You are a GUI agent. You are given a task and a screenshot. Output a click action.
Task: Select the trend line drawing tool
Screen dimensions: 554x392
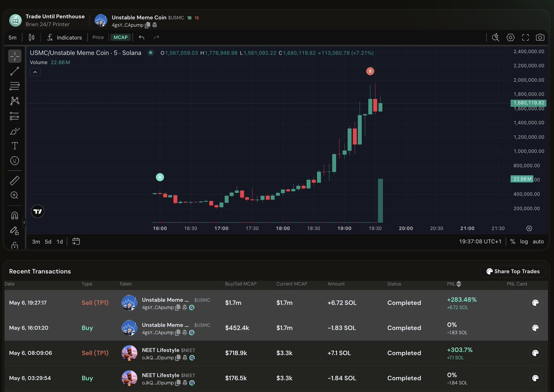tap(15, 71)
